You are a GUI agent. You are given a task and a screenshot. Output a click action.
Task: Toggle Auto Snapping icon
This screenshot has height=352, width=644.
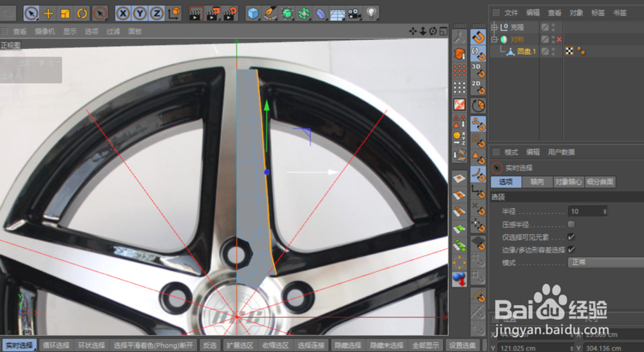[478, 54]
